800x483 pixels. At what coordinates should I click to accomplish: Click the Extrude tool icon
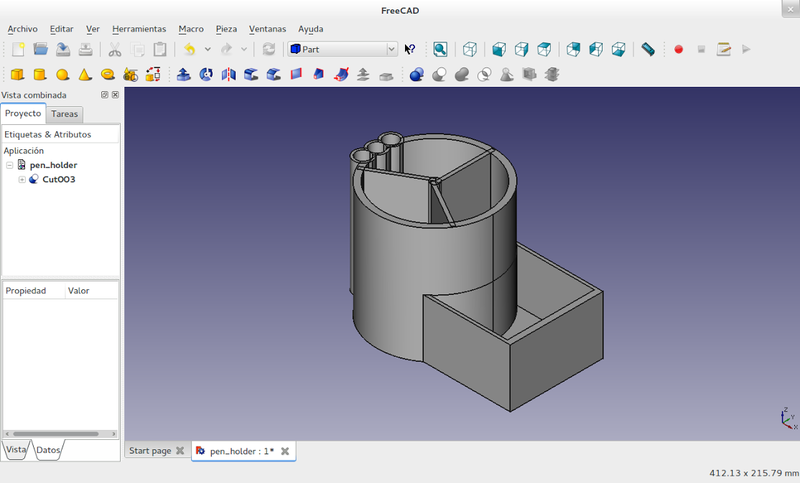tap(184, 74)
